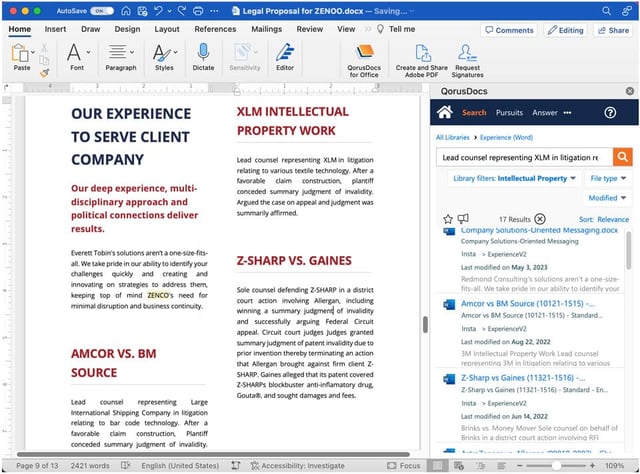Click the All Libraries breadcrumb link
This screenshot has height=474, width=640.
click(x=453, y=137)
